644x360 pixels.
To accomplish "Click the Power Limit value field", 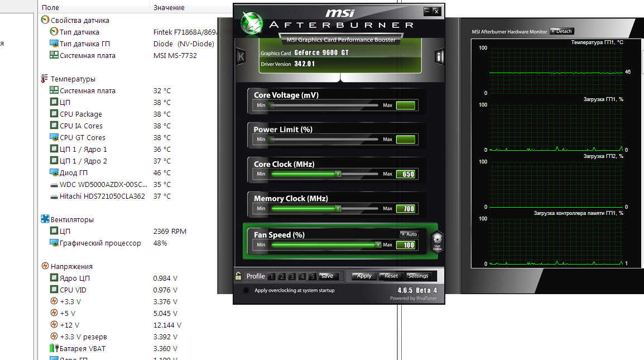I will [x=406, y=140].
